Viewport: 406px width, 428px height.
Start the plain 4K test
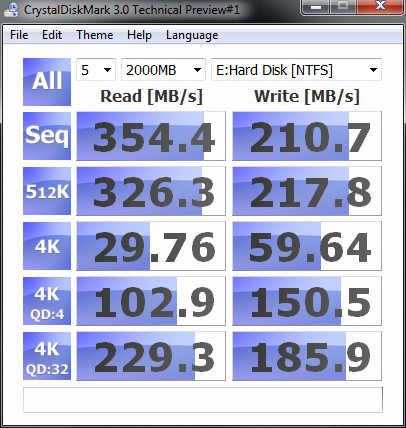click(x=47, y=246)
